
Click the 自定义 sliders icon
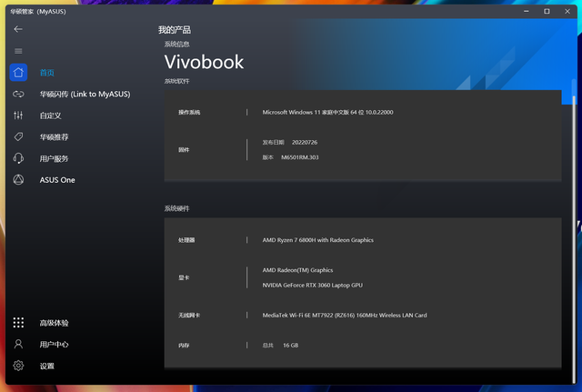[x=18, y=116]
